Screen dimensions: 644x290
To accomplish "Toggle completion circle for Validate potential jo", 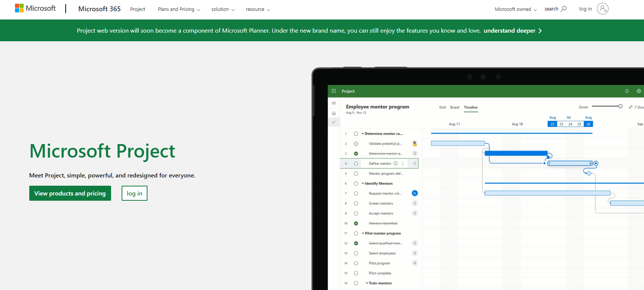I will click(x=356, y=144).
